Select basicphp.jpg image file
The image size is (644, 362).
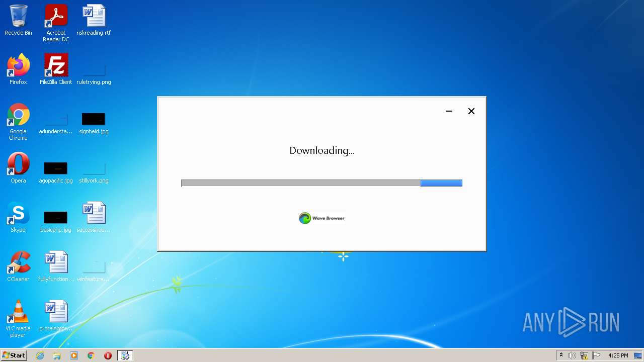(56, 221)
